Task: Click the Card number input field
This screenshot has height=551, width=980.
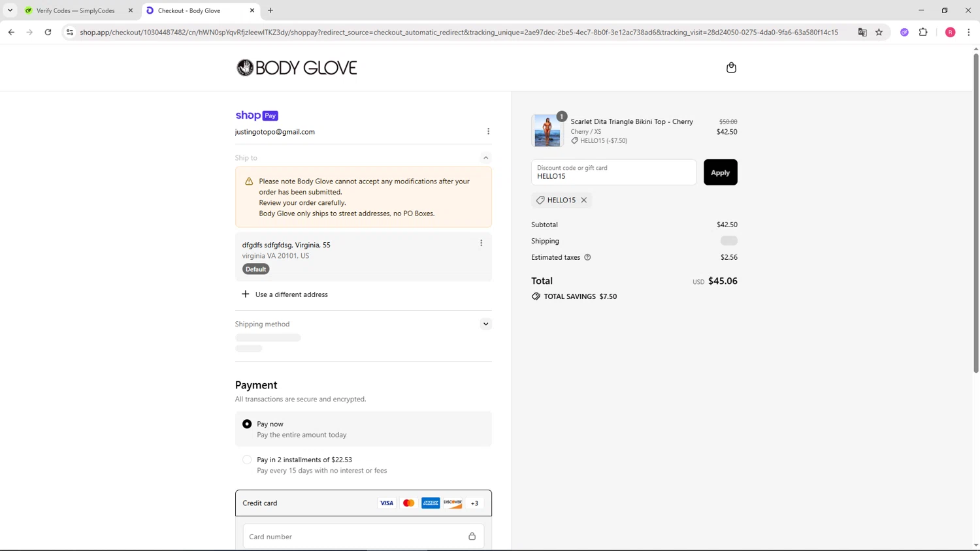Action: click(x=363, y=537)
